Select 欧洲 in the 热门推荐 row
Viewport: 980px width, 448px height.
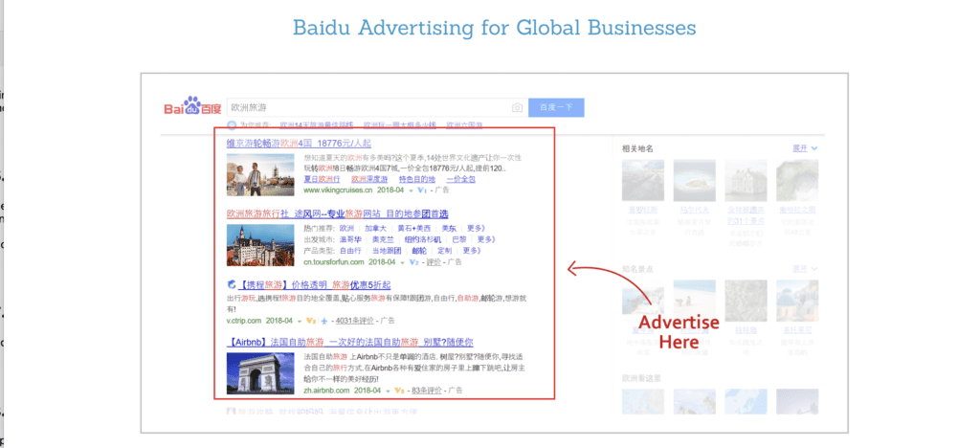click(346, 228)
